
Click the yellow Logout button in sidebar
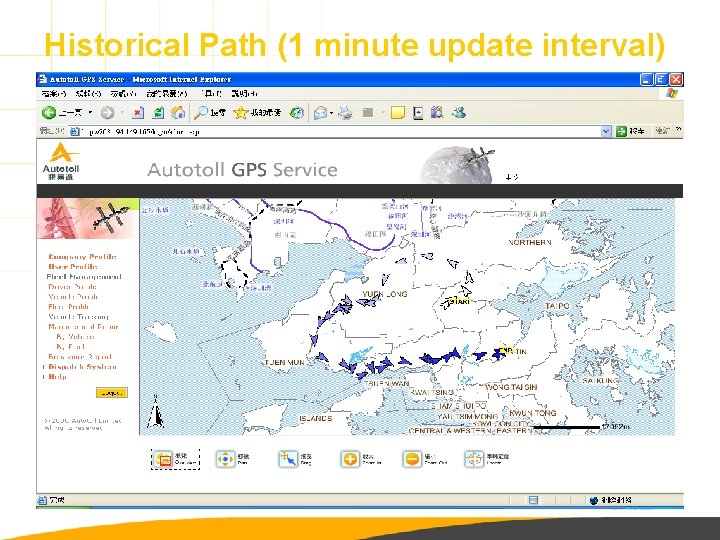click(112, 393)
